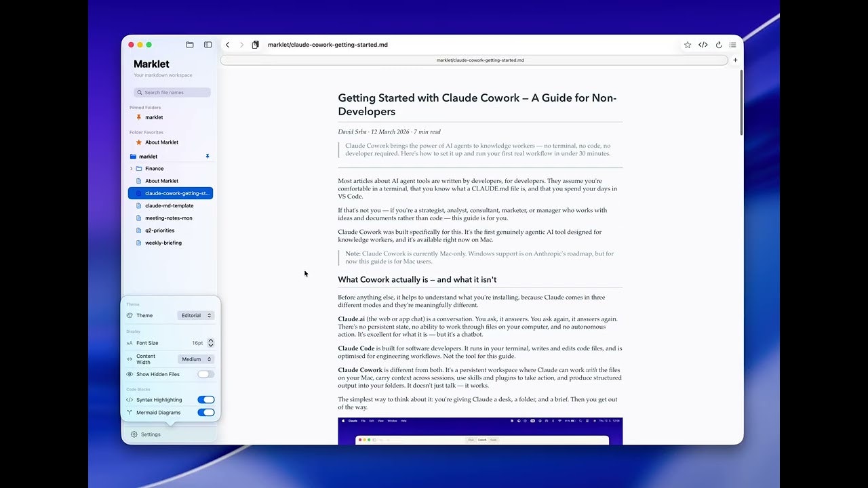Viewport: 868px width, 488px height.
Task: Click the bold 'Claude Code' paragraph text
Action: click(x=356, y=348)
